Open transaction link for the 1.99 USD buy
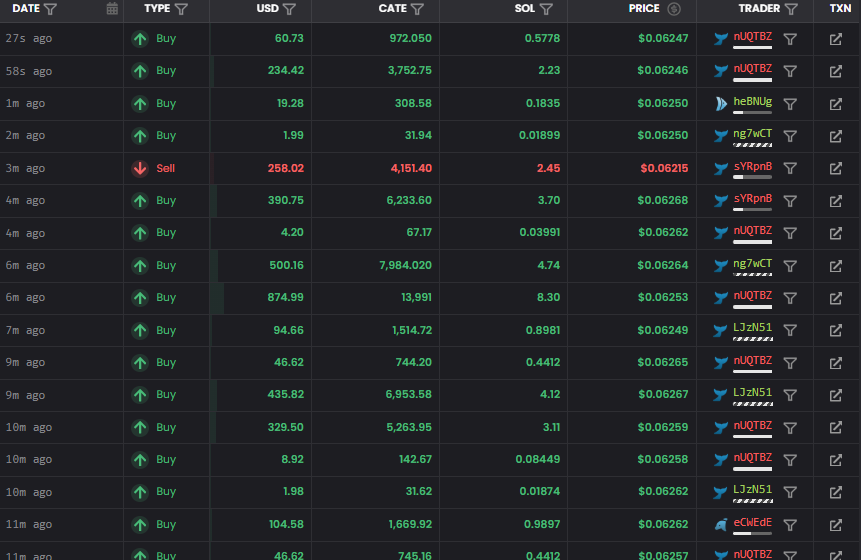Viewport: 861px width, 560px height. (x=836, y=136)
